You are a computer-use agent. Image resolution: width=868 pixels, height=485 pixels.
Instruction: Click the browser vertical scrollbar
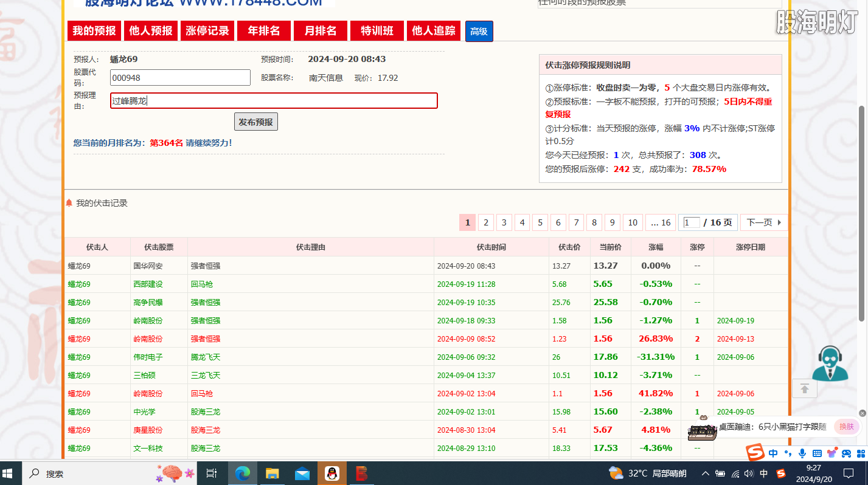pyautogui.click(x=861, y=213)
